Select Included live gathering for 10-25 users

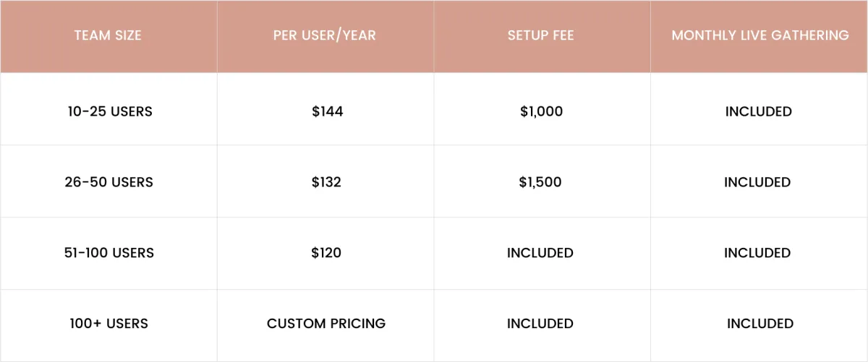[759, 111]
